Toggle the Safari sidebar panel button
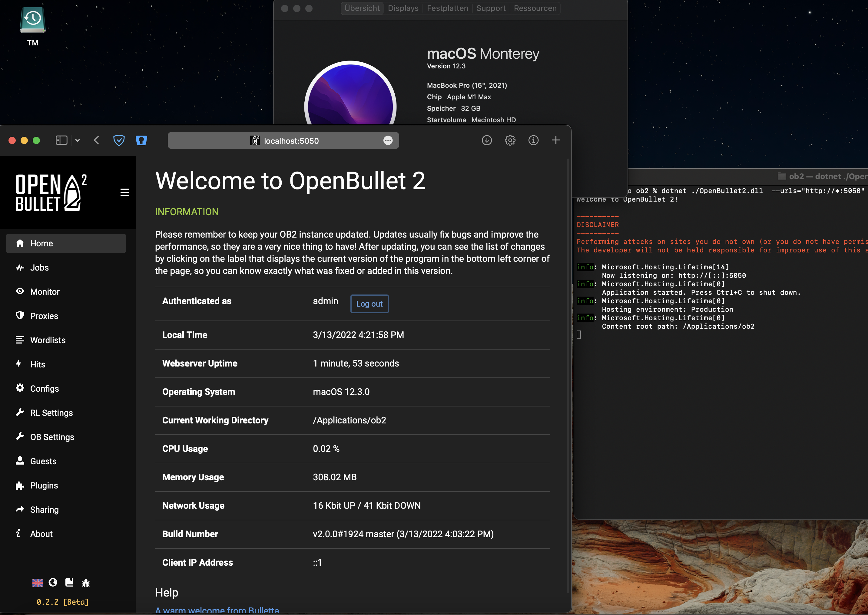This screenshot has width=868, height=615. pos(61,140)
